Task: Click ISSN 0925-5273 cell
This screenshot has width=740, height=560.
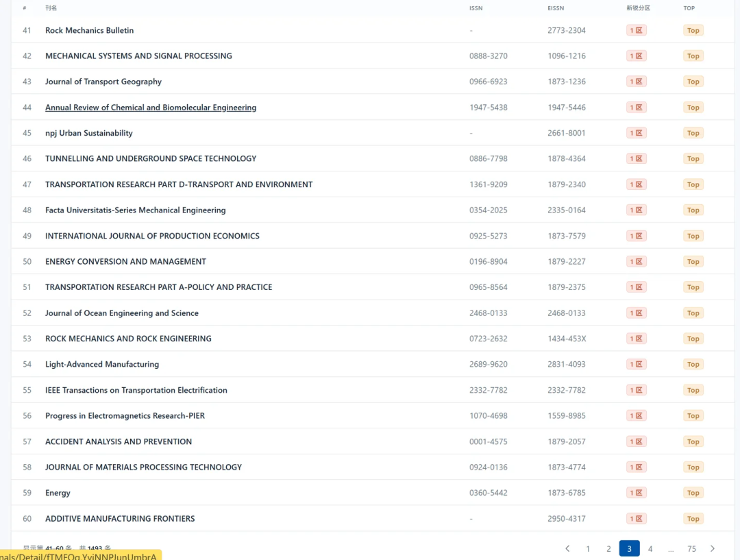Action: point(489,236)
